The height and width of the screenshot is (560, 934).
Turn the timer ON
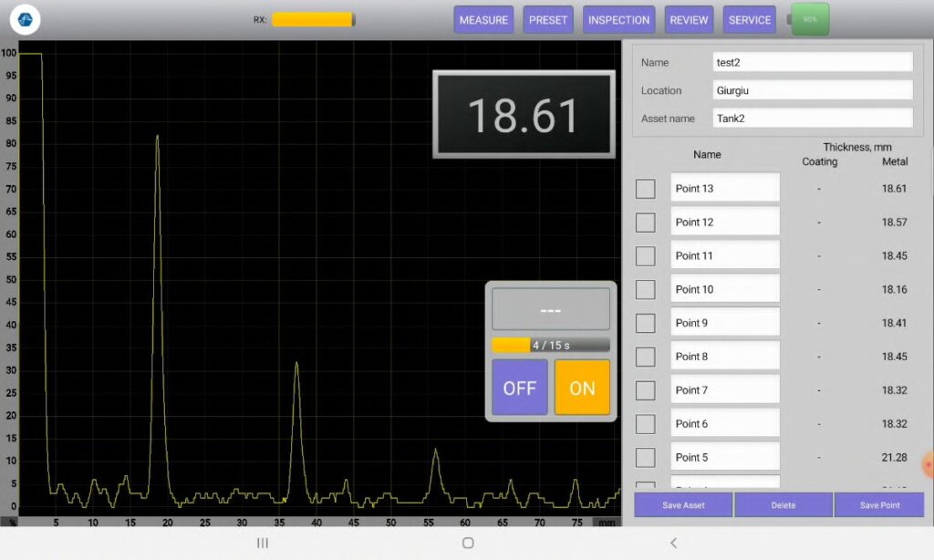[582, 388]
